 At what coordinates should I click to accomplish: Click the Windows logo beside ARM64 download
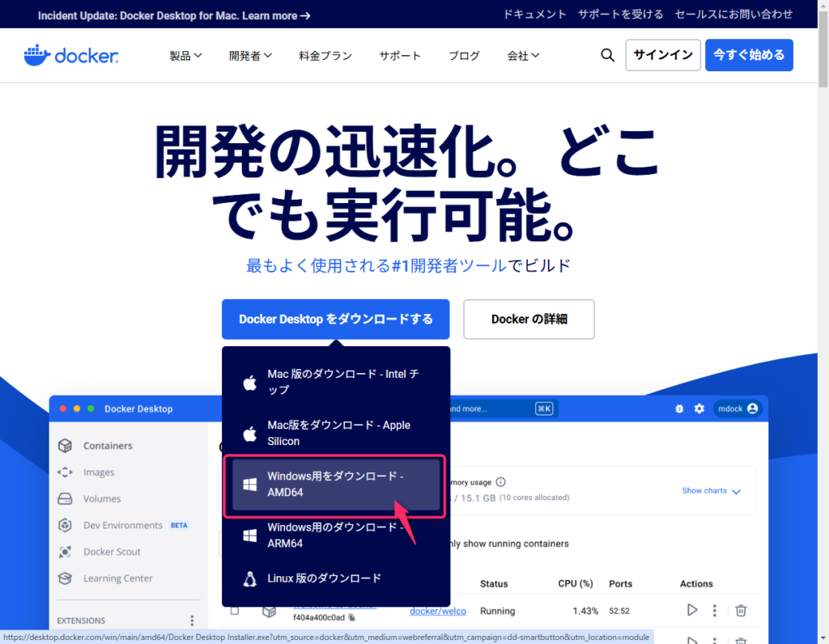[x=250, y=535]
